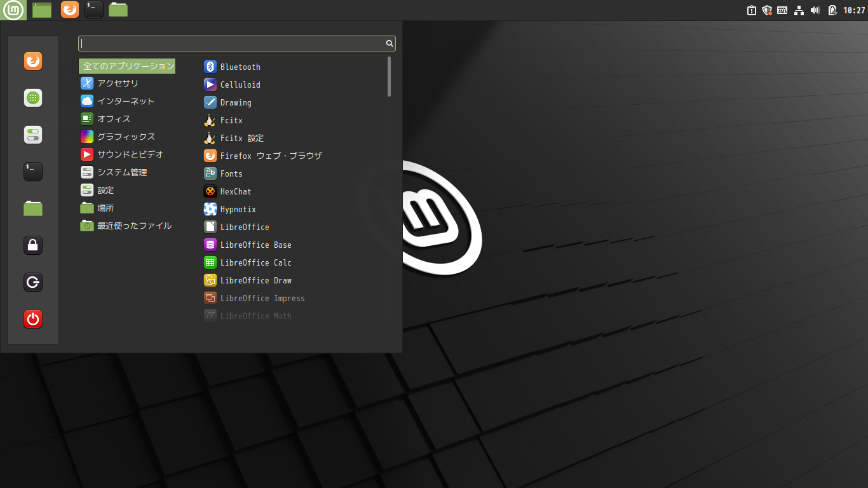Open file manager from the top panel
Image resolution: width=868 pixels, height=488 pixels.
118,10
